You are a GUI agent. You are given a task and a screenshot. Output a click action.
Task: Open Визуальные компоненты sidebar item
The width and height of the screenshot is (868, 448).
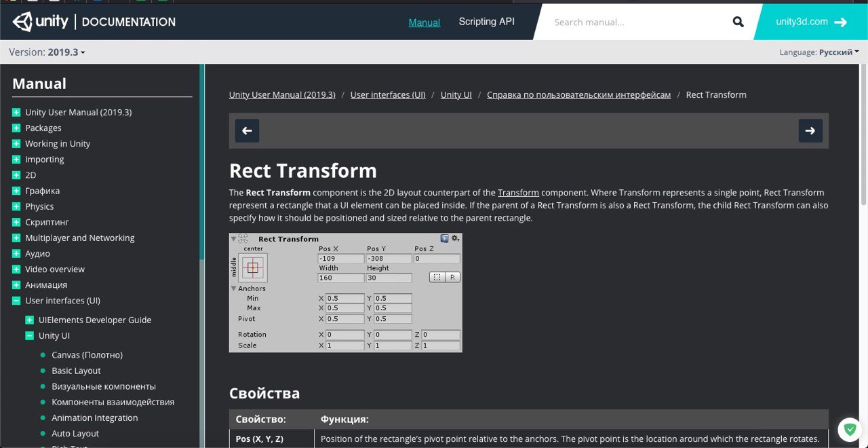pos(104,386)
